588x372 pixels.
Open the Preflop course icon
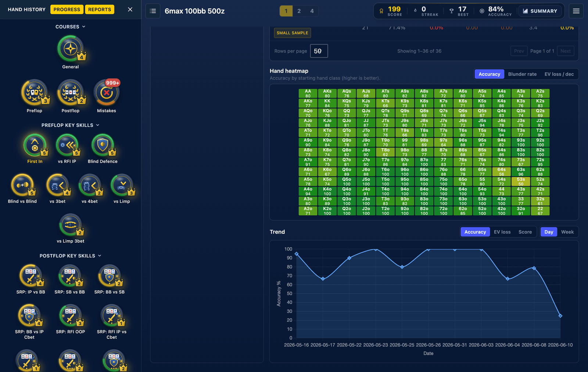(35, 93)
